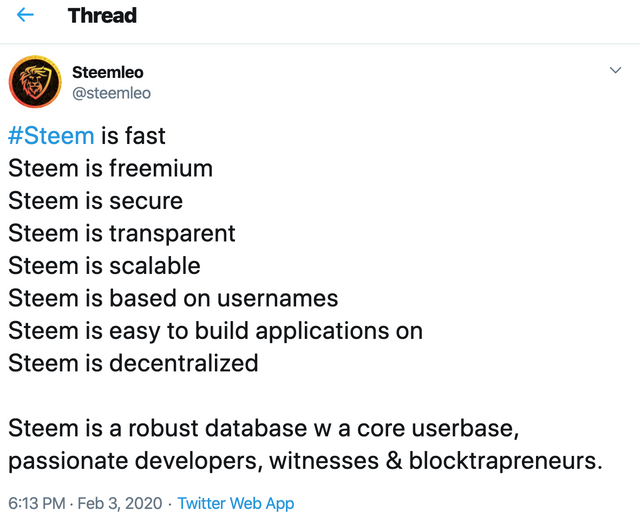The width and height of the screenshot is (640, 528).
Task: Click the Steemleo display name
Action: (108, 73)
